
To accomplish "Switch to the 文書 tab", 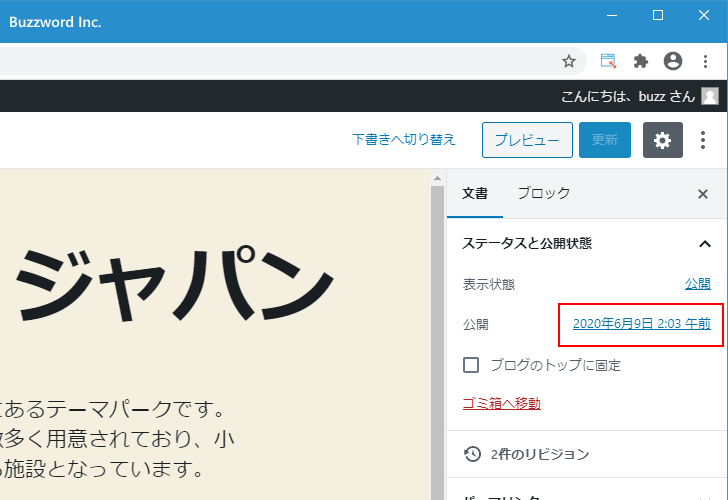I will tap(475, 194).
